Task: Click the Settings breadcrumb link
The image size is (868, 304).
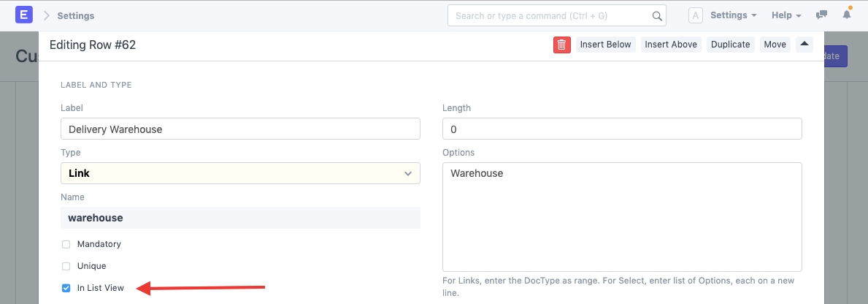Action: click(75, 15)
